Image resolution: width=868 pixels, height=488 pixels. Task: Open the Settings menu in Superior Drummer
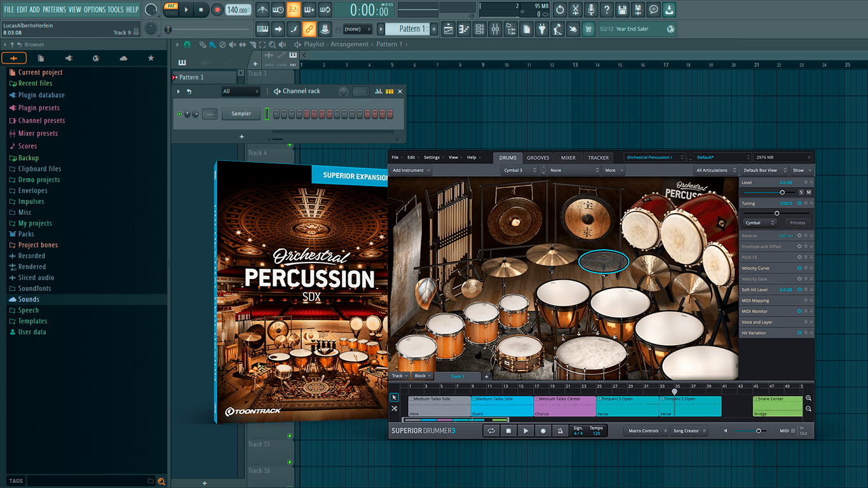[433, 158]
